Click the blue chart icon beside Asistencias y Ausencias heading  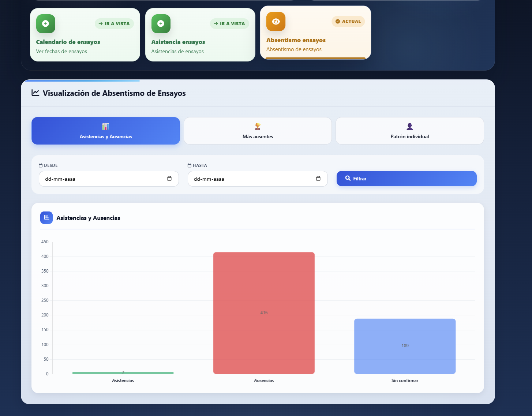tap(46, 218)
